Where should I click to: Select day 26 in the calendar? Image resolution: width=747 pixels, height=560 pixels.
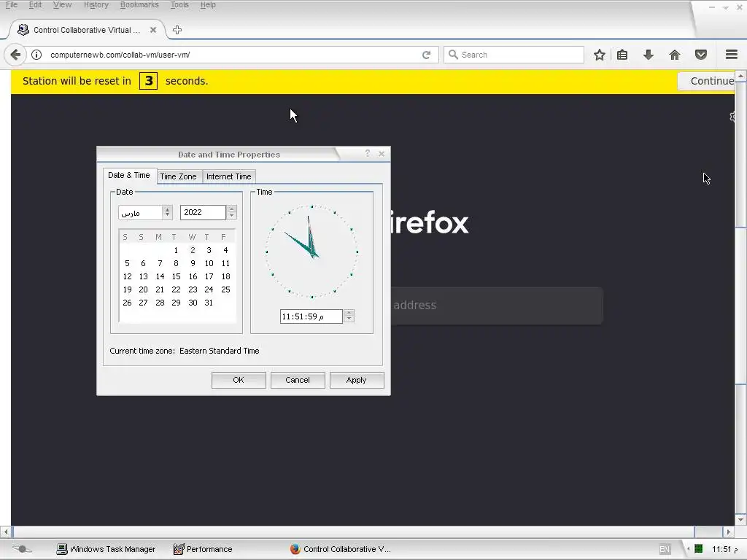click(127, 303)
